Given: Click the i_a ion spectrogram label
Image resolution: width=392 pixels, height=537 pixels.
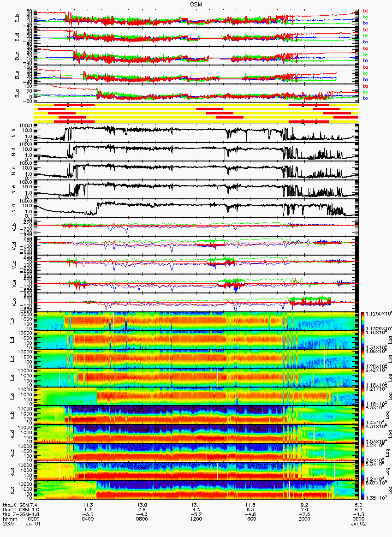Looking at the screenshot, I should 12,396.
